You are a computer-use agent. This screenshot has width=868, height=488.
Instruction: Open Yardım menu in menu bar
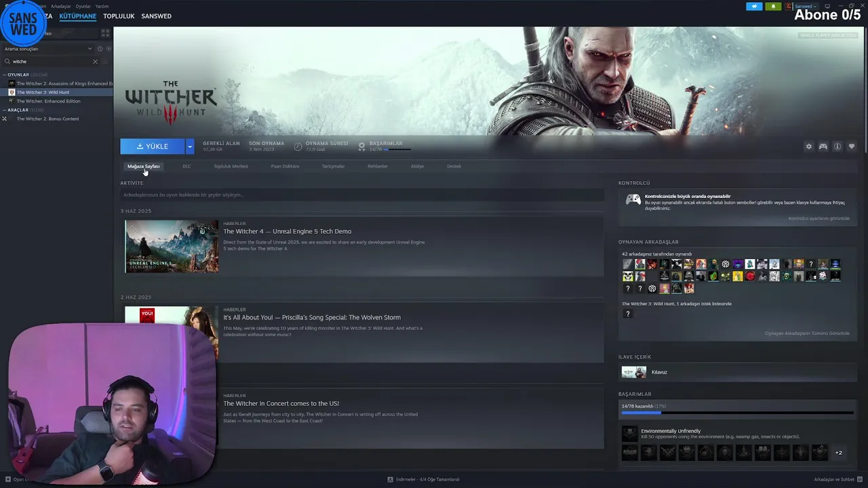(102, 6)
